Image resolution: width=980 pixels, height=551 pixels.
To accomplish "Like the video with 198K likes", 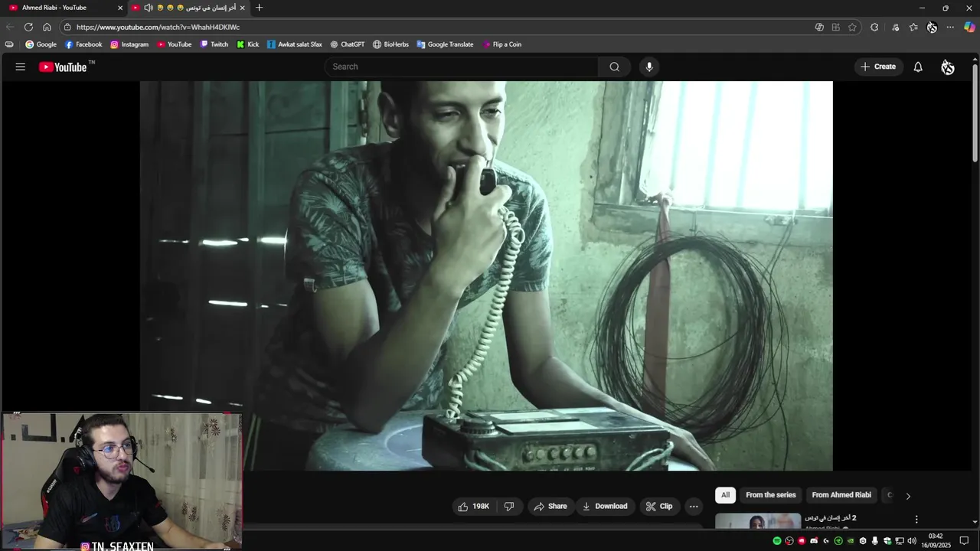I will pyautogui.click(x=474, y=506).
